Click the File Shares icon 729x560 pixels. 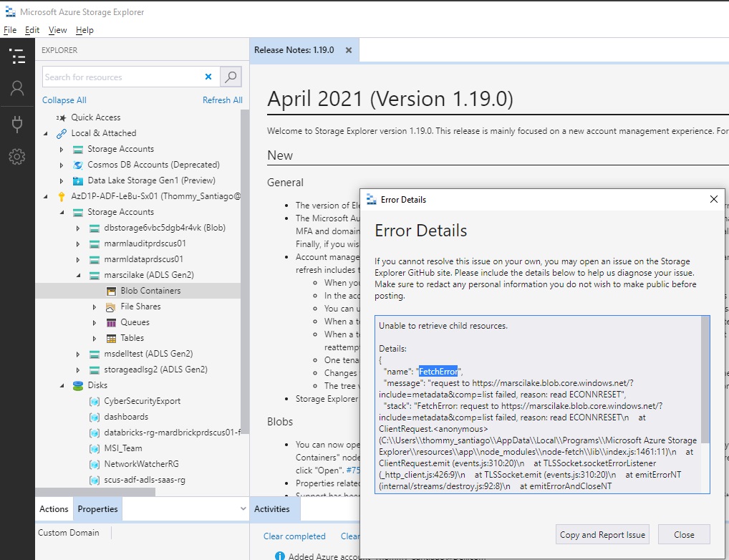tap(111, 307)
